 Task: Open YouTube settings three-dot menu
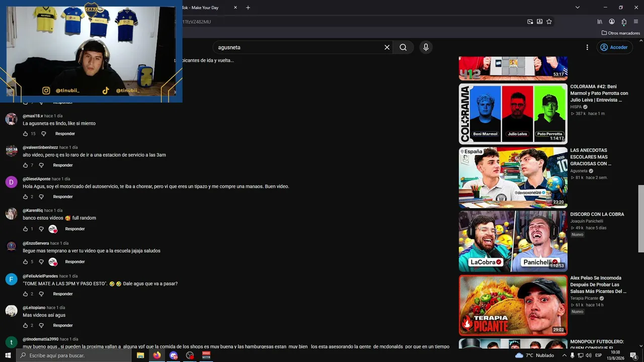point(587,47)
